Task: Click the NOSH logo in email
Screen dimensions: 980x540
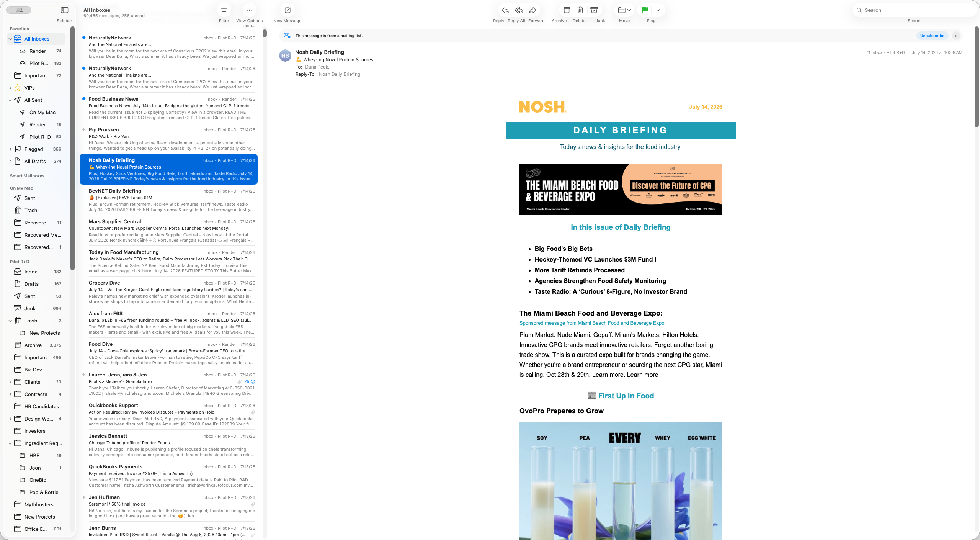Action: 543,107
